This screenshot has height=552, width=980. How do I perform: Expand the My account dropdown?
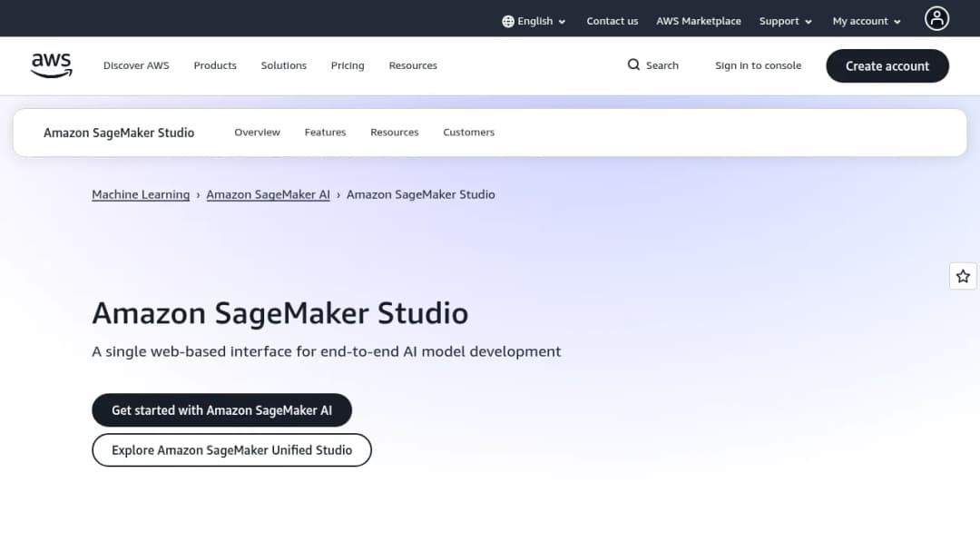(867, 21)
